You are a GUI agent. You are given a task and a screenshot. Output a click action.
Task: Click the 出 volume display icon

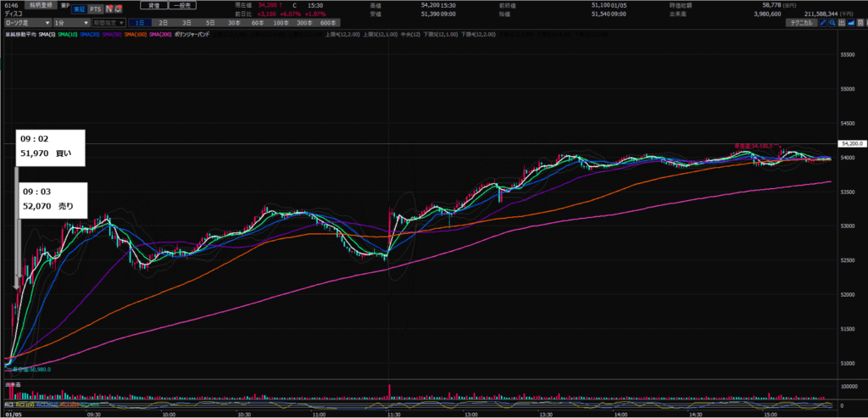click(x=842, y=23)
